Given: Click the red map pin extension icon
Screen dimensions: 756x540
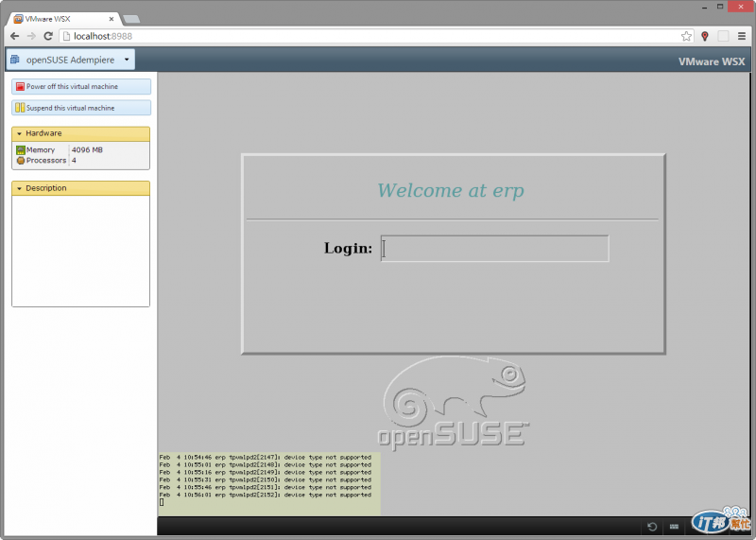Looking at the screenshot, I should pos(705,36).
